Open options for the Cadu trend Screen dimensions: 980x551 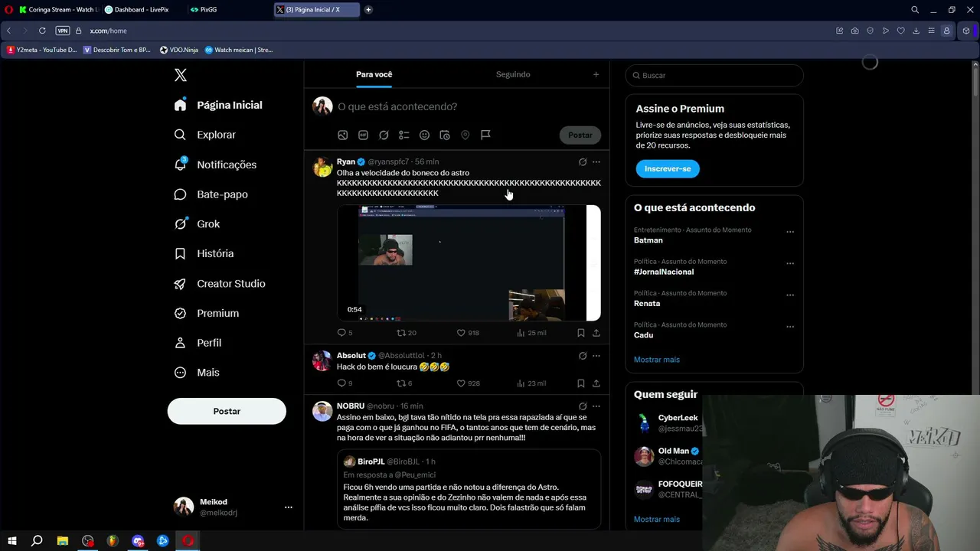click(790, 328)
